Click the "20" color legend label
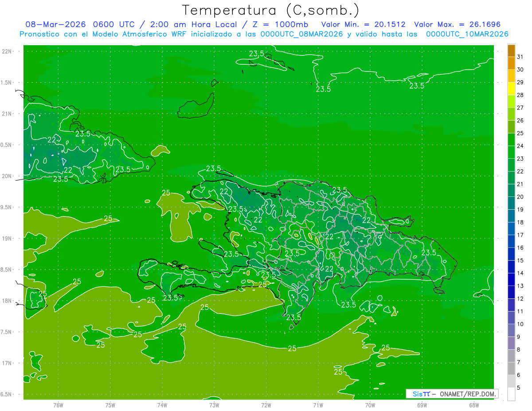This screenshot has width=532, height=411. tap(520, 197)
